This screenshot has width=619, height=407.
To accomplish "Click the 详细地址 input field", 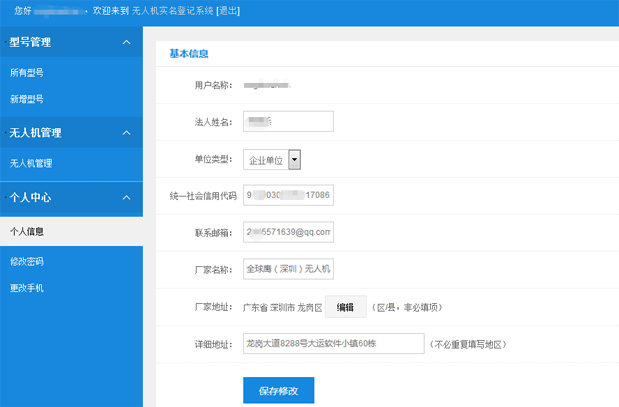I will [x=334, y=343].
